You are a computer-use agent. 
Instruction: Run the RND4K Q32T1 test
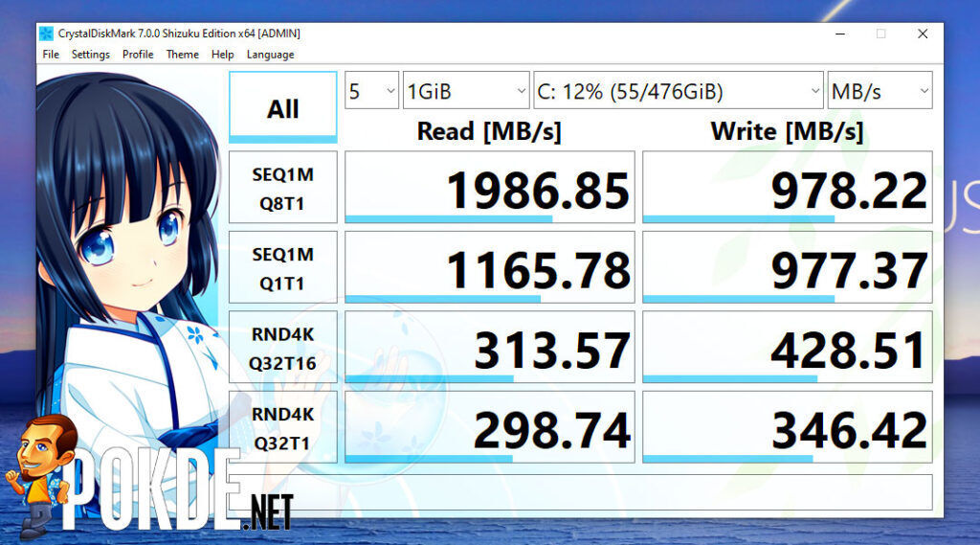[x=283, y=428]
